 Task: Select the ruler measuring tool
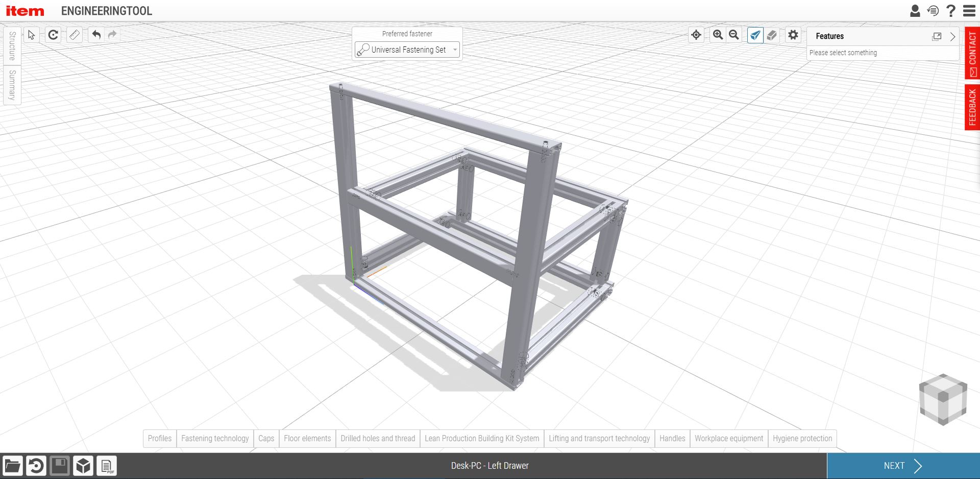coord(75,35)
